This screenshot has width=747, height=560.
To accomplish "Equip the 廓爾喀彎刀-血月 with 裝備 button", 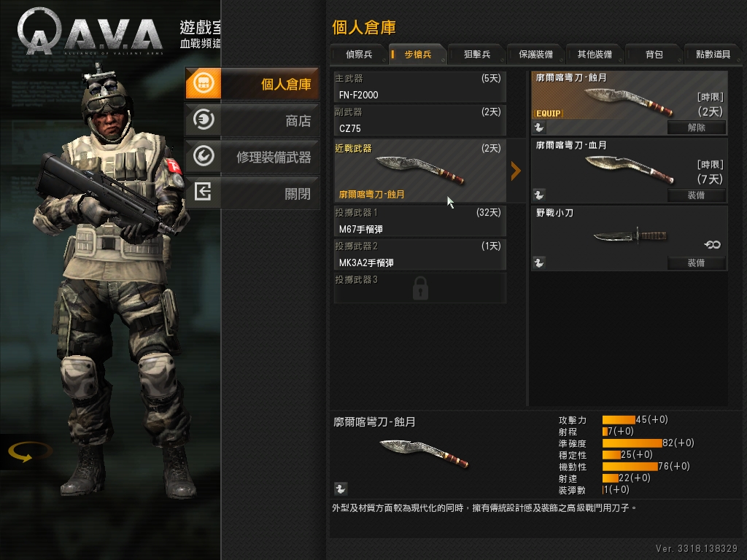I will [697, 195].
